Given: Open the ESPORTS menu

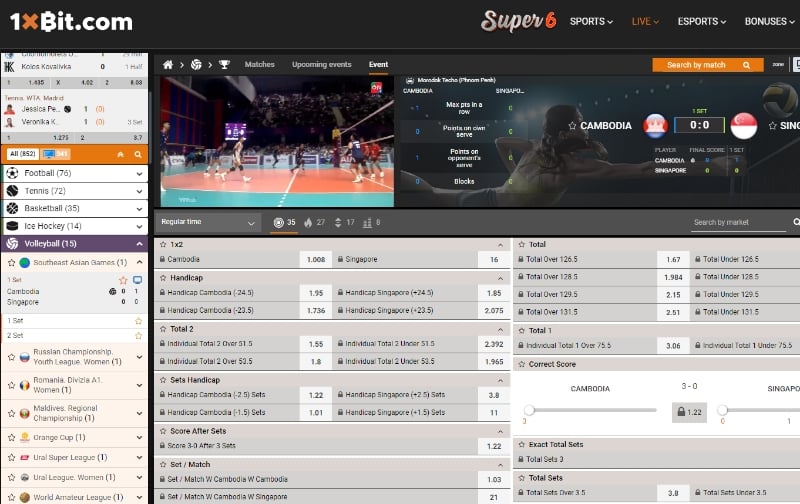Looking at the screenshot, I should pos(702,21).
